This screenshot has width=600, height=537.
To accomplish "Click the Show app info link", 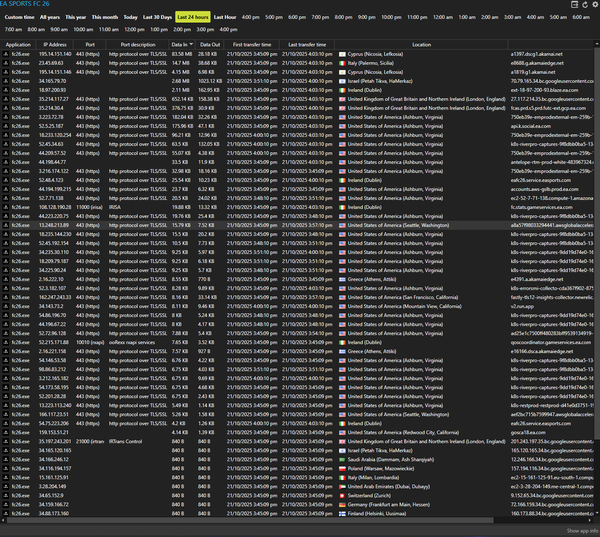I will (x=581, y=531).
